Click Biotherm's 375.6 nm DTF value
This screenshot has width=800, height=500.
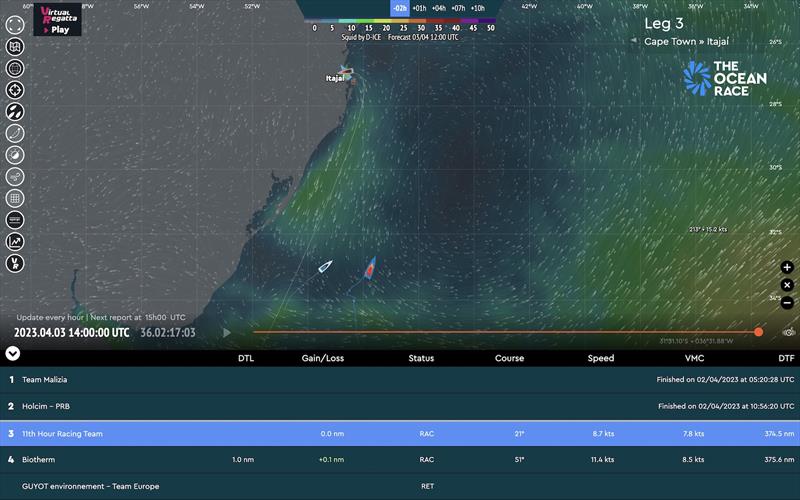pyautogui.click(x=780, y=460)
